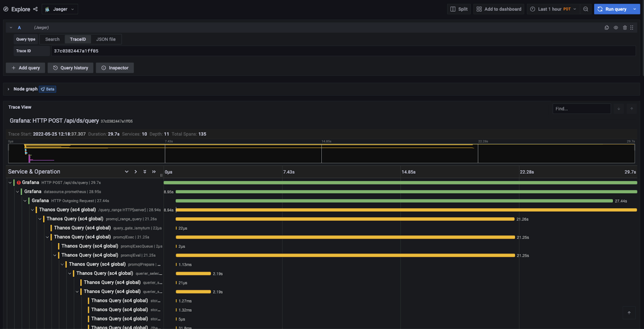Switch to the TraceID query tab
644x329 pixels.
pos(78,39)
